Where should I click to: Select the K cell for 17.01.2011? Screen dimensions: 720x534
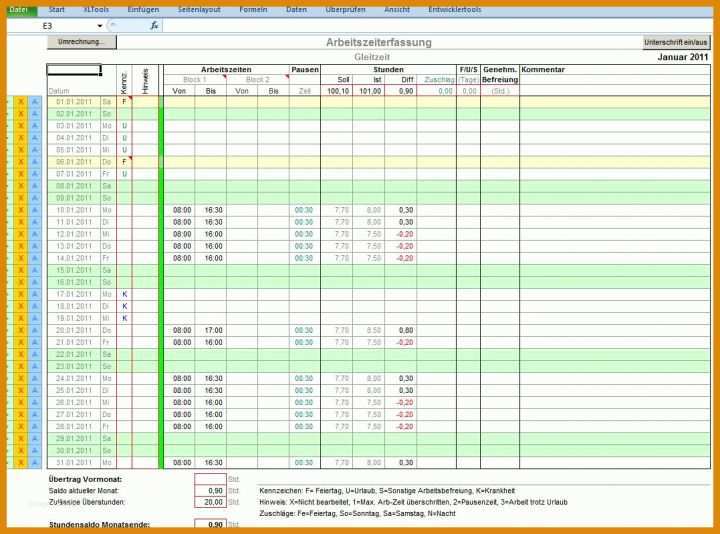[x=124, y=294]
